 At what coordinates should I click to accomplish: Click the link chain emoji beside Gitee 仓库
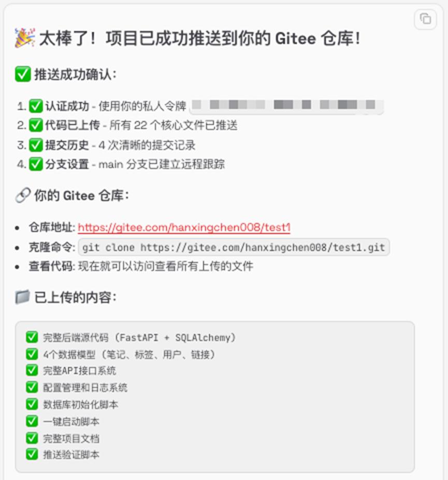[23, 195]
